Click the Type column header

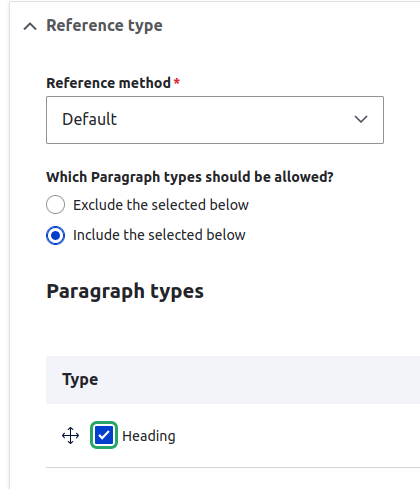click(x=80, y=379)
